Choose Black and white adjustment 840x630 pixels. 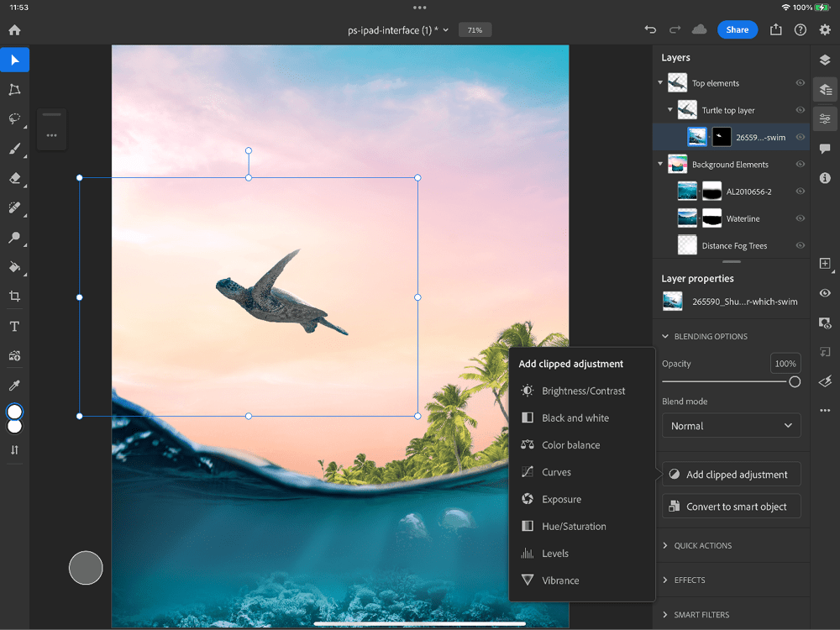pos(582,417)
